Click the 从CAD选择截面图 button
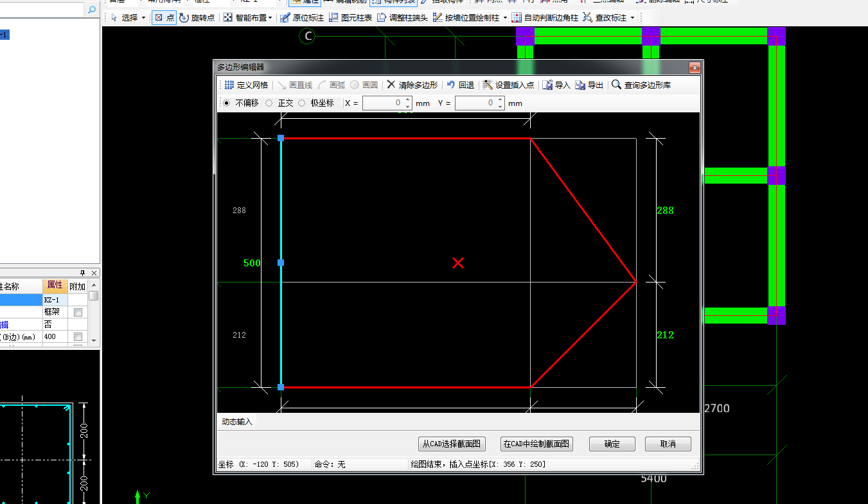The image size is (868, 504). [x=452, y=444]
